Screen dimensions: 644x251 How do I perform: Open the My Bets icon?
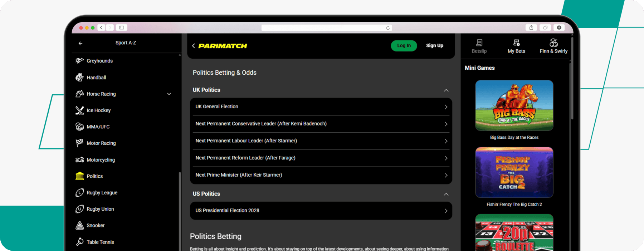coord(516,43)
